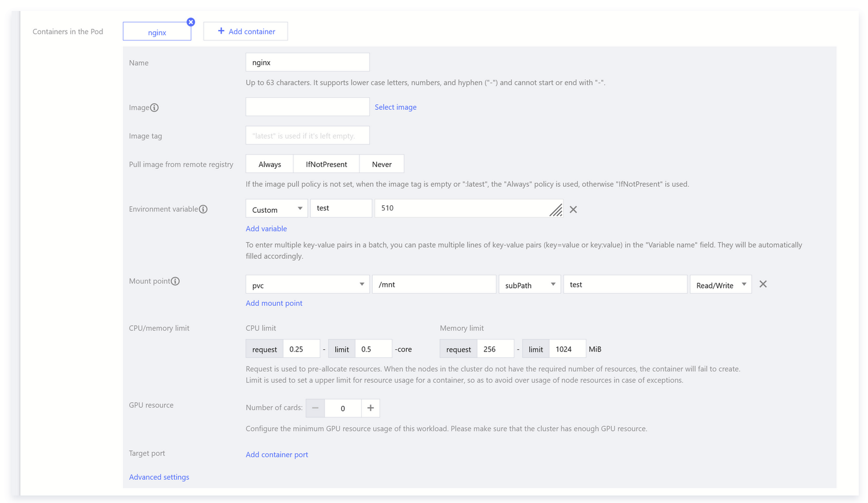Remove the nginx container tab via blue X

[x=190, y=22]
